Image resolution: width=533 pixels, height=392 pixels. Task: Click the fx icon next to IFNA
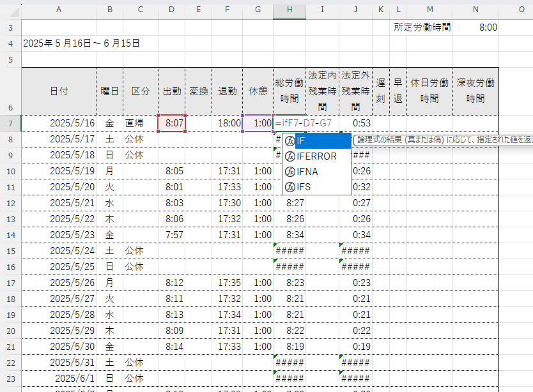pyautogui.click(x=290, y=172)
